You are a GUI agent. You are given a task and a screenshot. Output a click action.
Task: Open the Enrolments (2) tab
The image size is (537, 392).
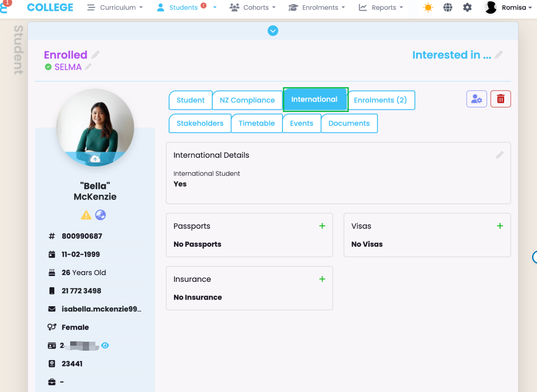click(x=380, y=100)
